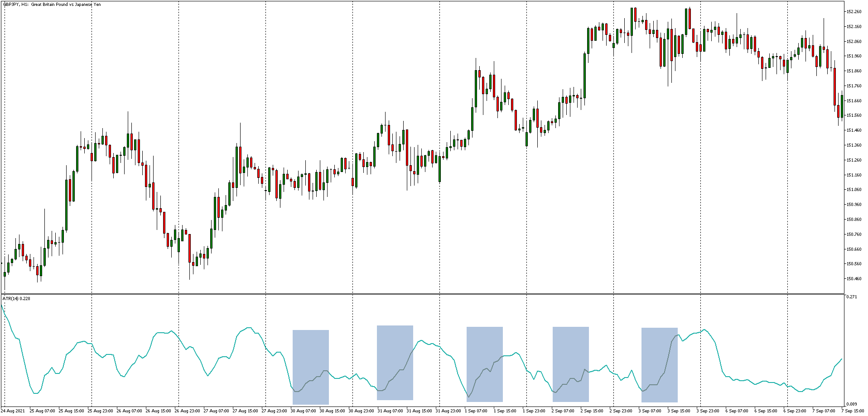Click the 151.760 price axis label
The width and height of the screenshot is (868, 416).
point(854,86)
